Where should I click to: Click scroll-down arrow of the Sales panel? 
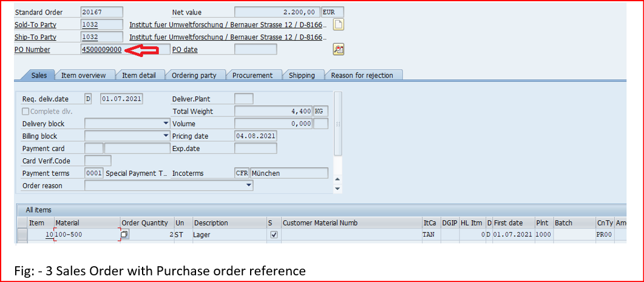338,189
